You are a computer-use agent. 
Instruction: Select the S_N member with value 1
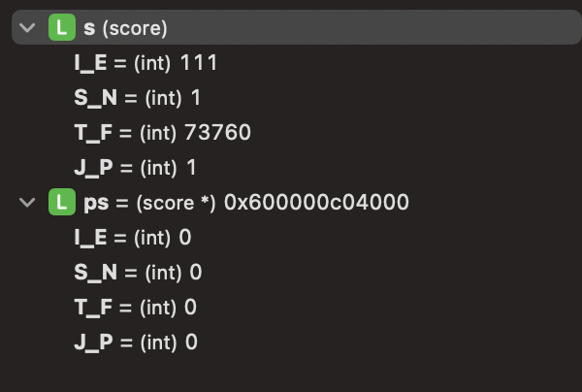[138, 98]
